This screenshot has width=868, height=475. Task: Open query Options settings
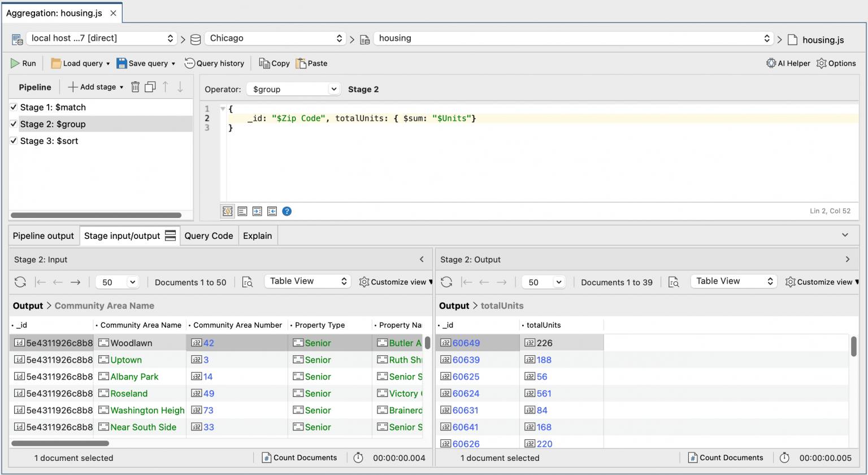pos(836,63)
